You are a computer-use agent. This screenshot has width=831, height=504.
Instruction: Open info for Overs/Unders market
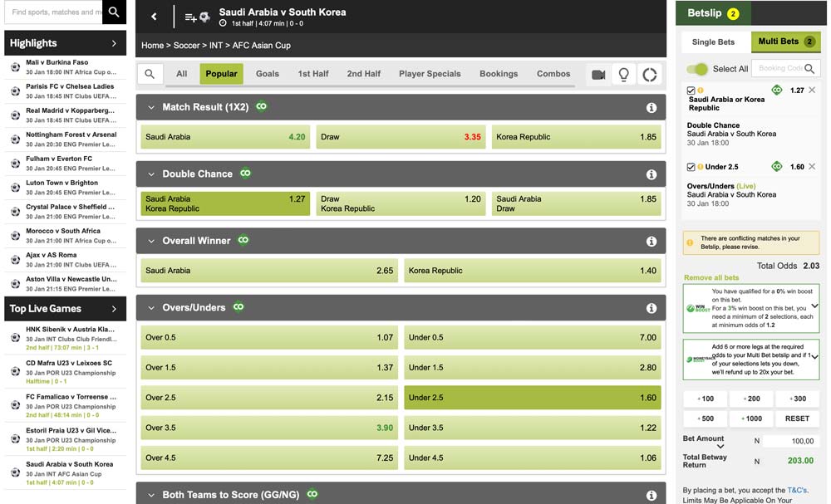click(x=652, y=308)
